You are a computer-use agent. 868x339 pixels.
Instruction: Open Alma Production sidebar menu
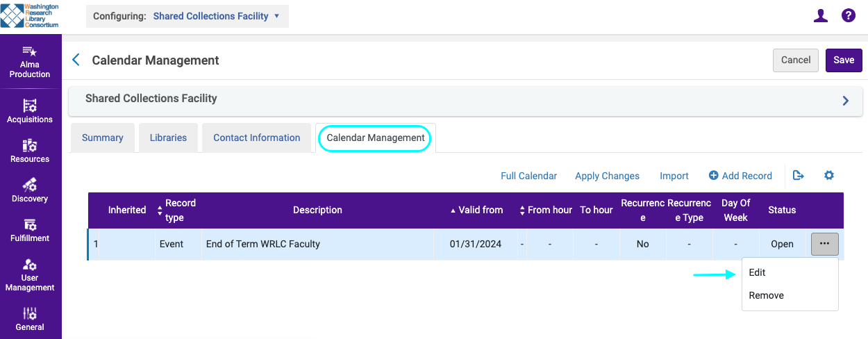pyautogui.click(x=30, y=62)
